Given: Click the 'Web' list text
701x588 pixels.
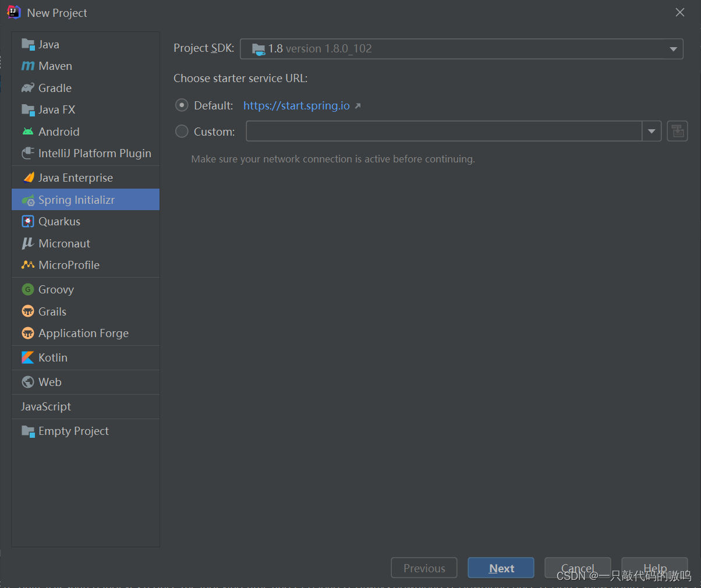Looking at the screenshot, I should pos(50,382).
